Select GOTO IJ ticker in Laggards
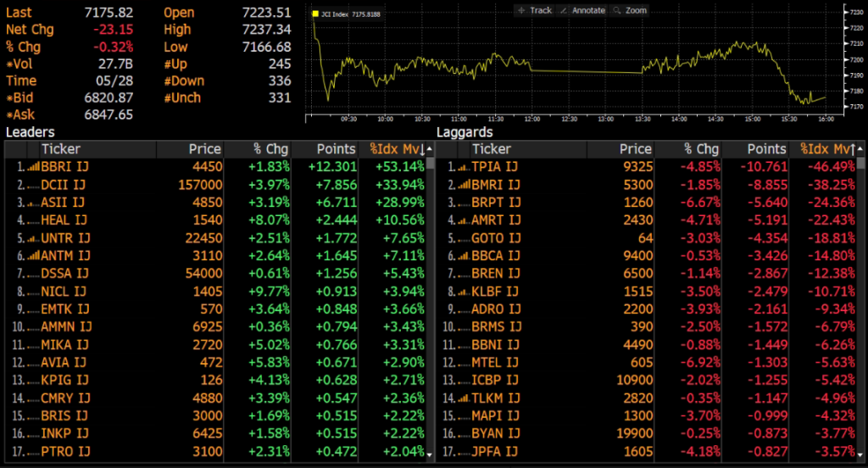The width and height of the screenshot is (868, 468). pyautogui.click(x=496, y=238)
